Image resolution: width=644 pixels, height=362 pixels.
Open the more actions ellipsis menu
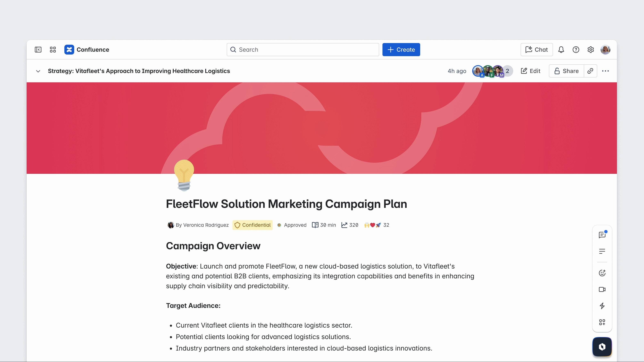tap(605, 71)
